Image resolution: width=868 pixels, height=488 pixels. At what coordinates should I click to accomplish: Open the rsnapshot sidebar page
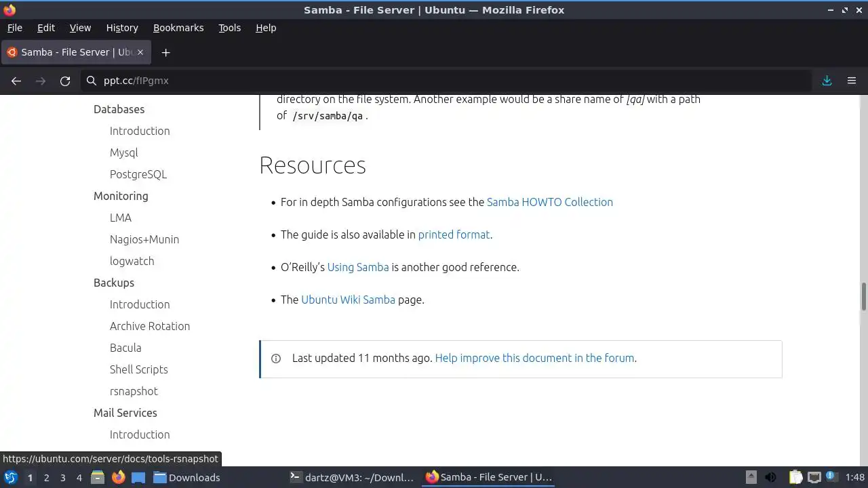click(134, 391)
